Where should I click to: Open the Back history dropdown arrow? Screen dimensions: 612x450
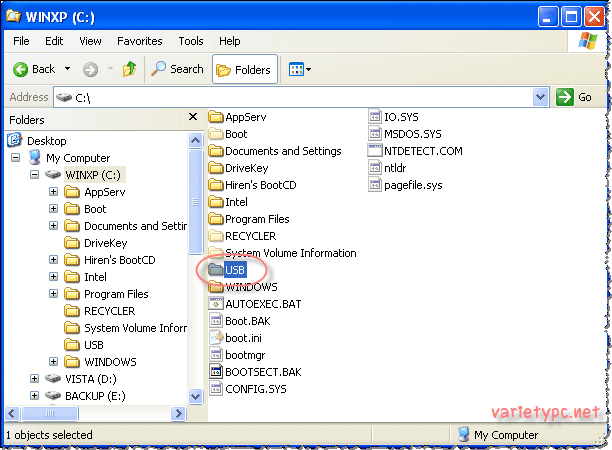[x=67, y=69]
